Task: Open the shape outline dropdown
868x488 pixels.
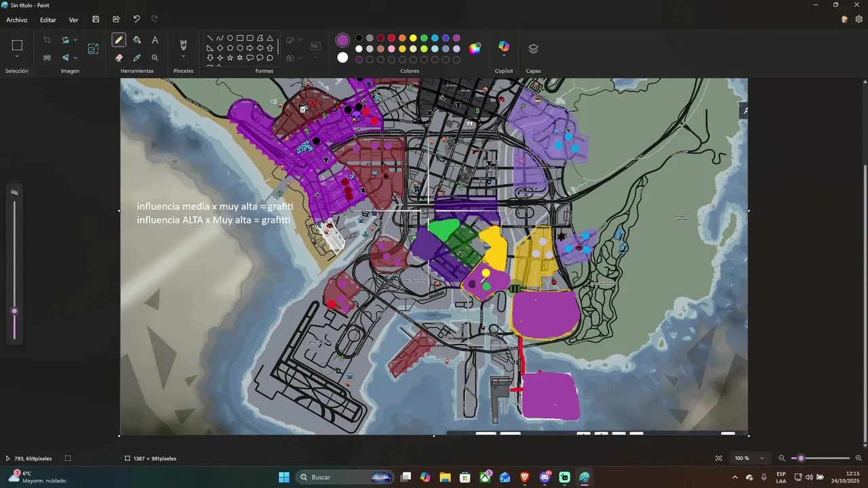Action: [x=300, y=40]
